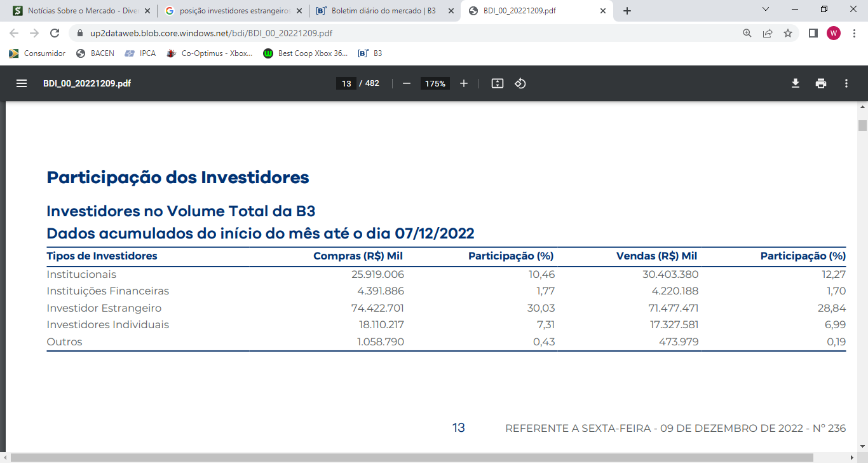The height and width of the screenshot is (463, 868).
Task: Click the zoom in plus button
Action: click(464, 83)
